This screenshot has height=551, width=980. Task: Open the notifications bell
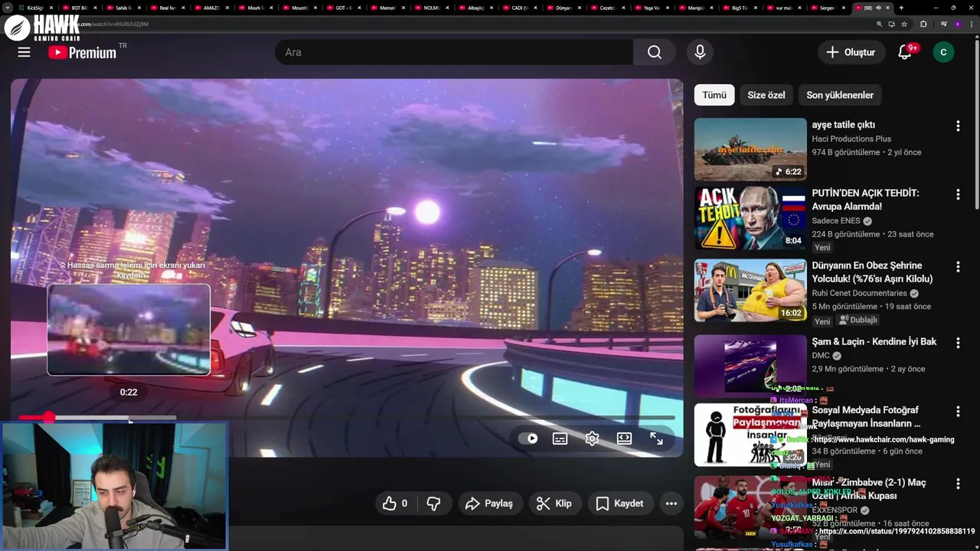(905, 52)
